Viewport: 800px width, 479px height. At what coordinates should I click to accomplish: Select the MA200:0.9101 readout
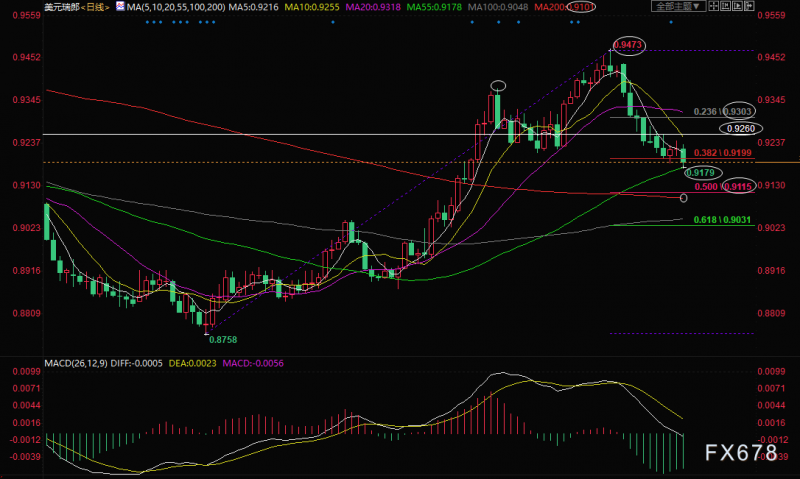point(564,7)
